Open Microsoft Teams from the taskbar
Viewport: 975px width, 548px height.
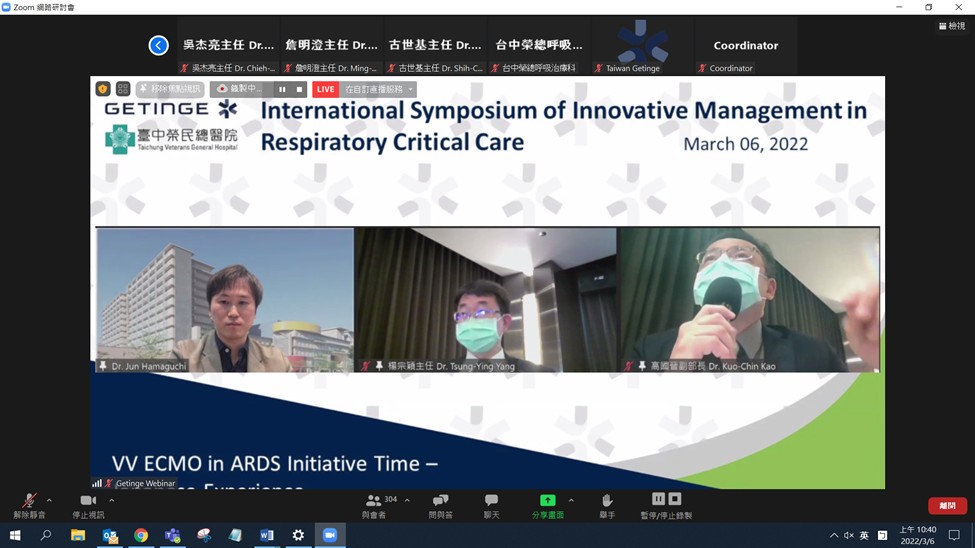click(172, 535)
